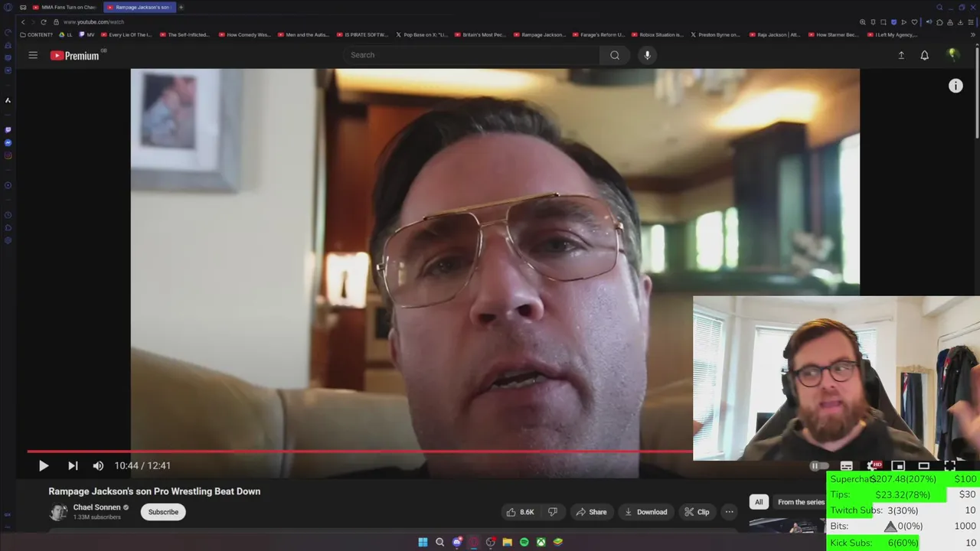Image resolution: width=980 pixels, height=551 pixels.
Task: Select the From the series chip
Action: pyautogui.click(x=800, y=502)
